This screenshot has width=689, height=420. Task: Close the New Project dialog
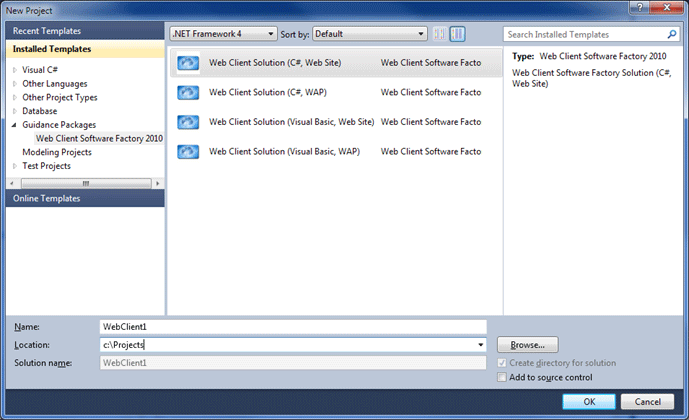[667, 7]
